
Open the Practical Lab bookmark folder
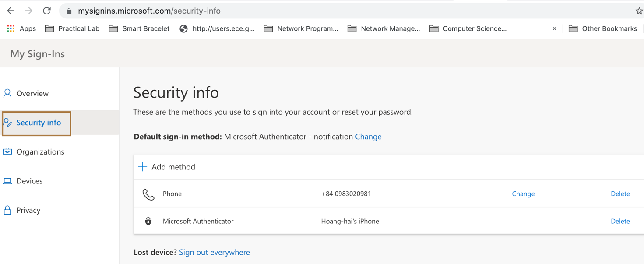pyautogui.click(x=72, y=28)
